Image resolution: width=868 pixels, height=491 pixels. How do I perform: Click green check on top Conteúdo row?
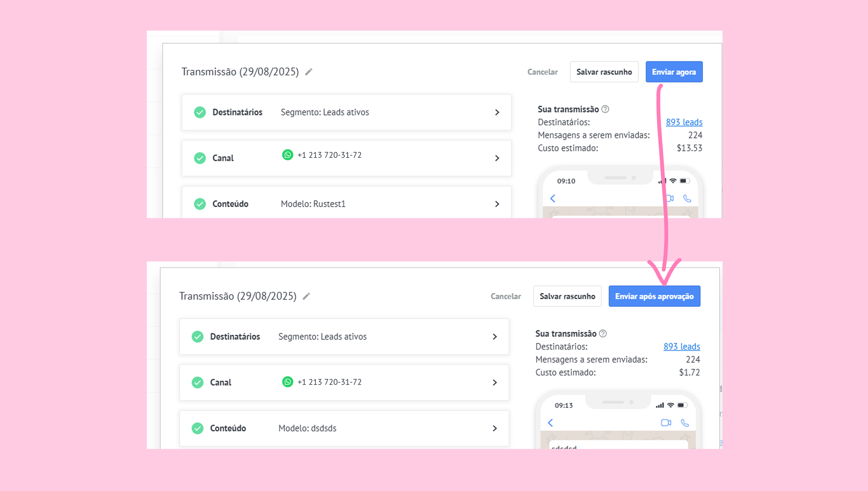click(x=200, y=204)
